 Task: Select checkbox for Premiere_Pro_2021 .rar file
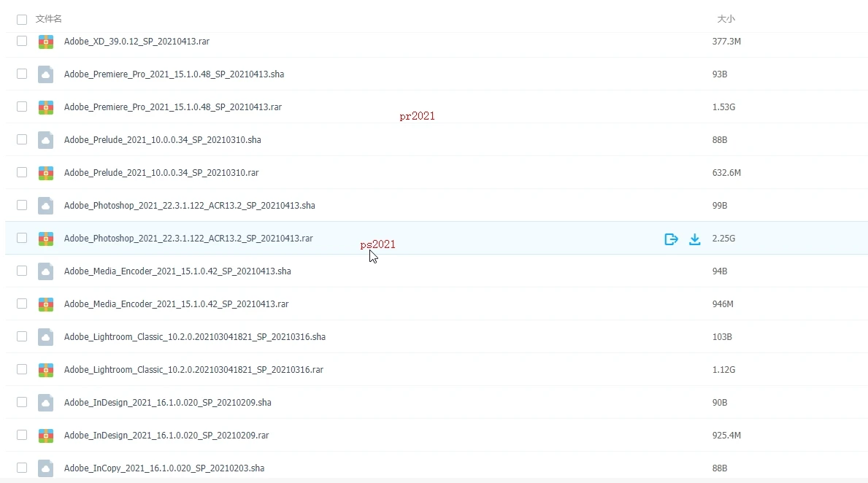[22, 107]
